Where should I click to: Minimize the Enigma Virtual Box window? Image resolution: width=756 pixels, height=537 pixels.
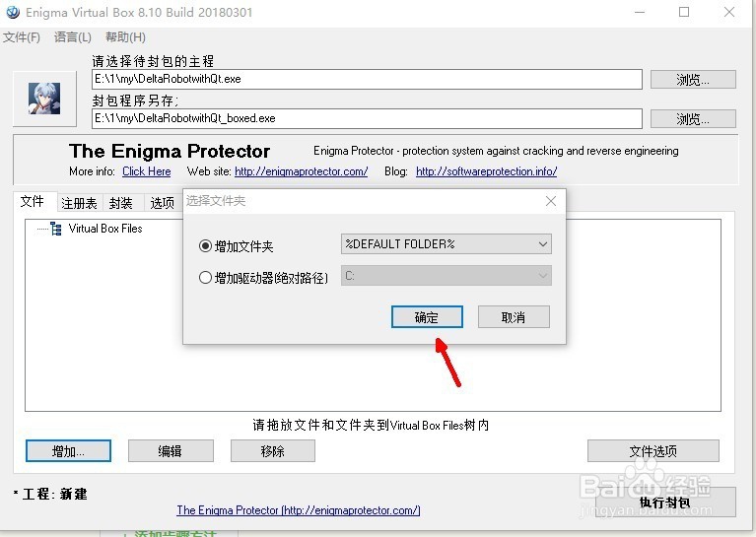[x=640, y=12]
